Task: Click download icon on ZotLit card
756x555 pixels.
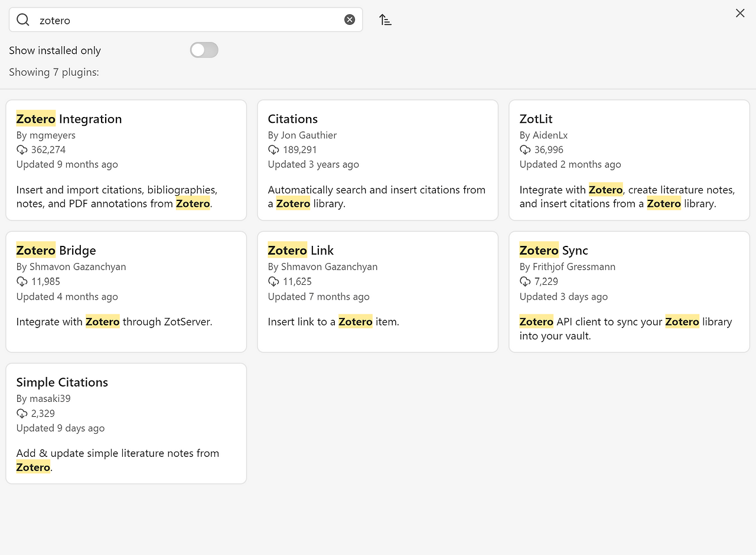Action: point(525,150)
